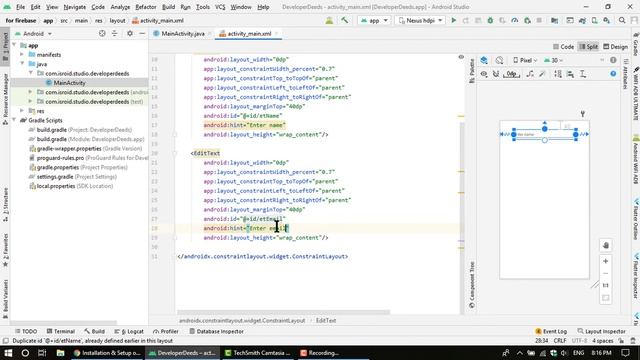Open the profiler gauge icon in toolbar
Screen dimensions: 640x360
coord(515,20)
